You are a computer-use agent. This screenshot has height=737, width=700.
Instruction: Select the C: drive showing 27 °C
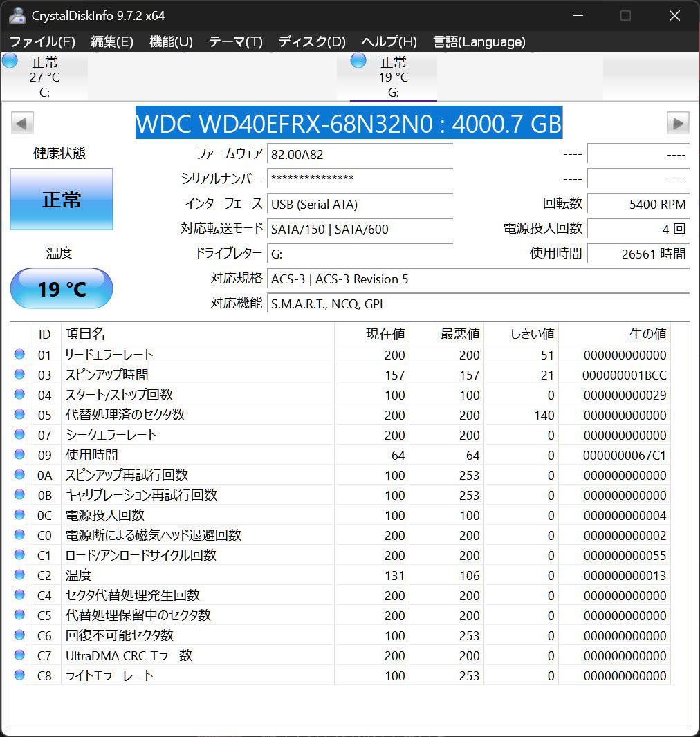(44, 76)
